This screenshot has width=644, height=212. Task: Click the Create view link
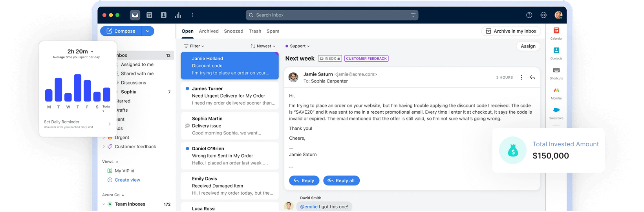point(127,180)
